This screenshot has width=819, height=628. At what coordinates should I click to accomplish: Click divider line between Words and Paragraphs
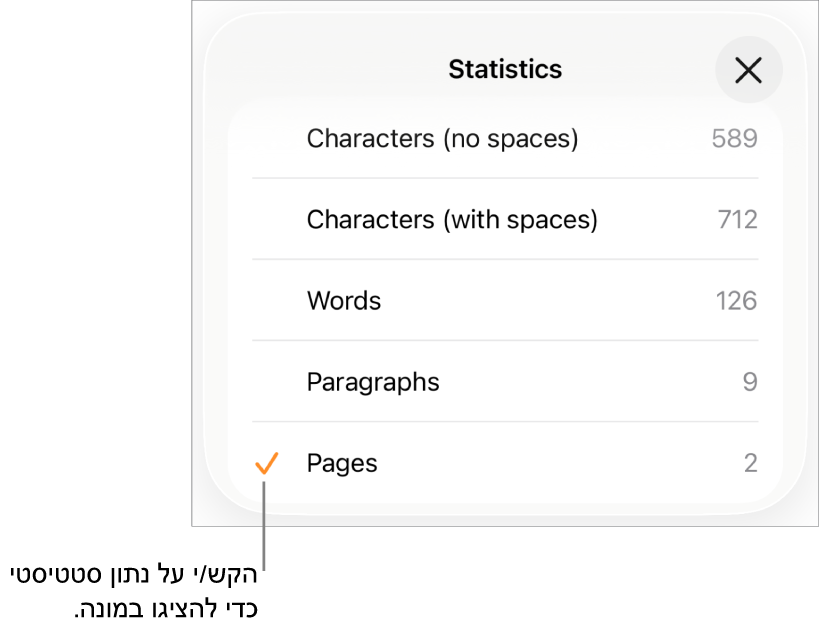(505, 340)
